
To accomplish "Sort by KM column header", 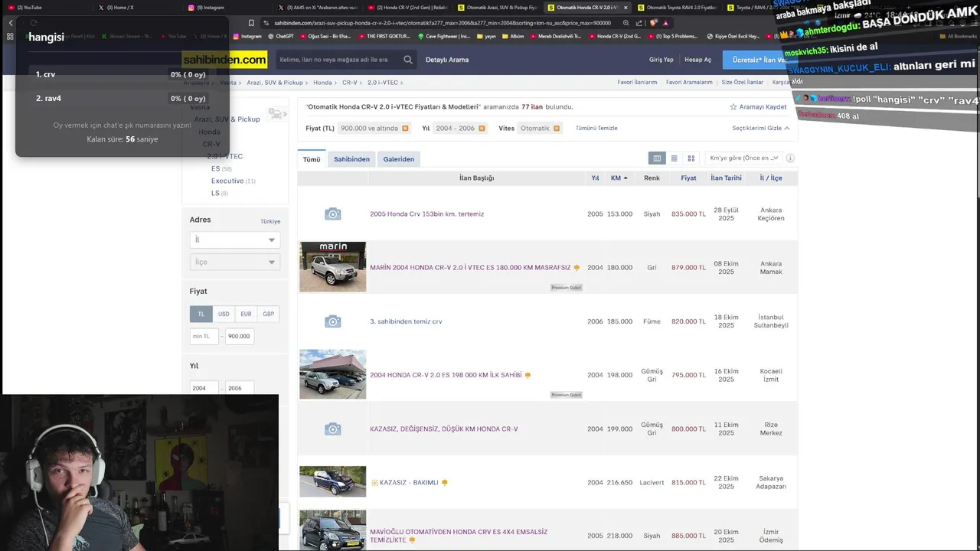I will 619,178.
